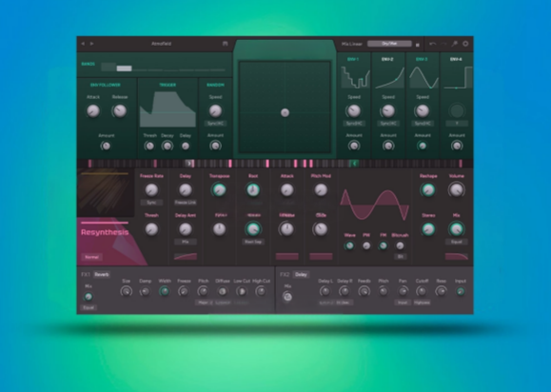This screenshot has height=392, width=551.
Task: Click the redo arrow icon
Action: coord(443,44)
